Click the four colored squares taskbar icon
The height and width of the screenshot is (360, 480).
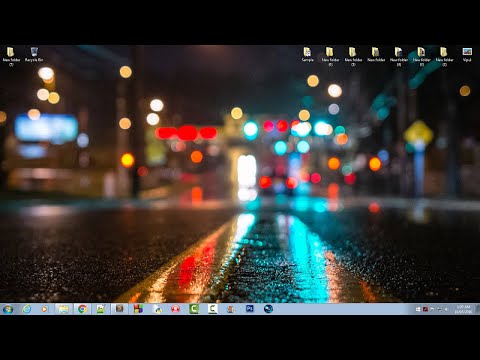point(138,309)
